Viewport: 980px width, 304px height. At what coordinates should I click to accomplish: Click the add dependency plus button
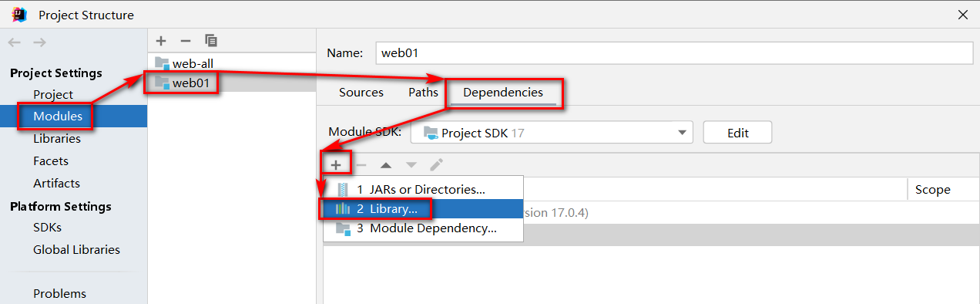coord(336,164)
